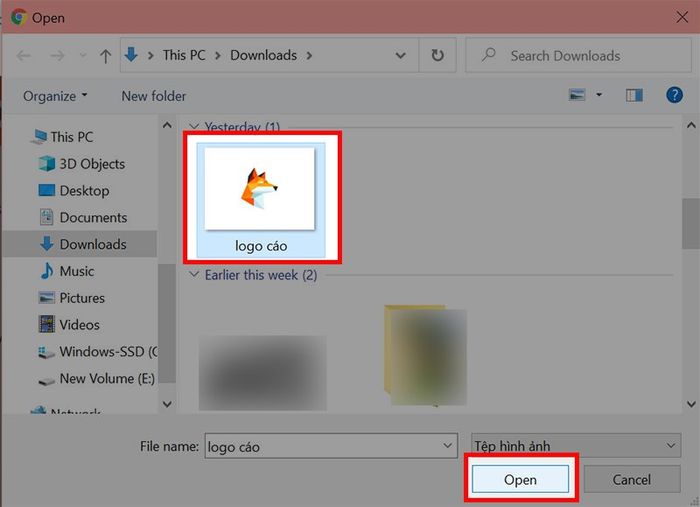The width and height of the screenshot is (700, 507).
Task: Open the Organize menu
Action: (x=55, y=96)
